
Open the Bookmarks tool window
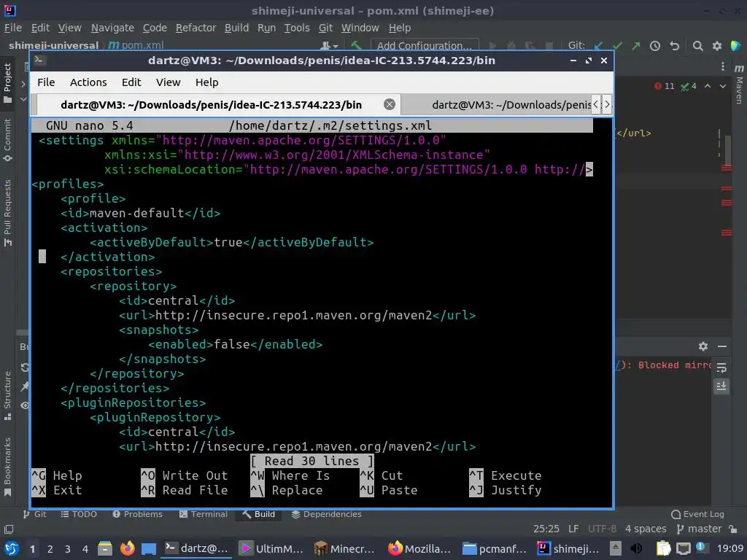pos(7,467)
